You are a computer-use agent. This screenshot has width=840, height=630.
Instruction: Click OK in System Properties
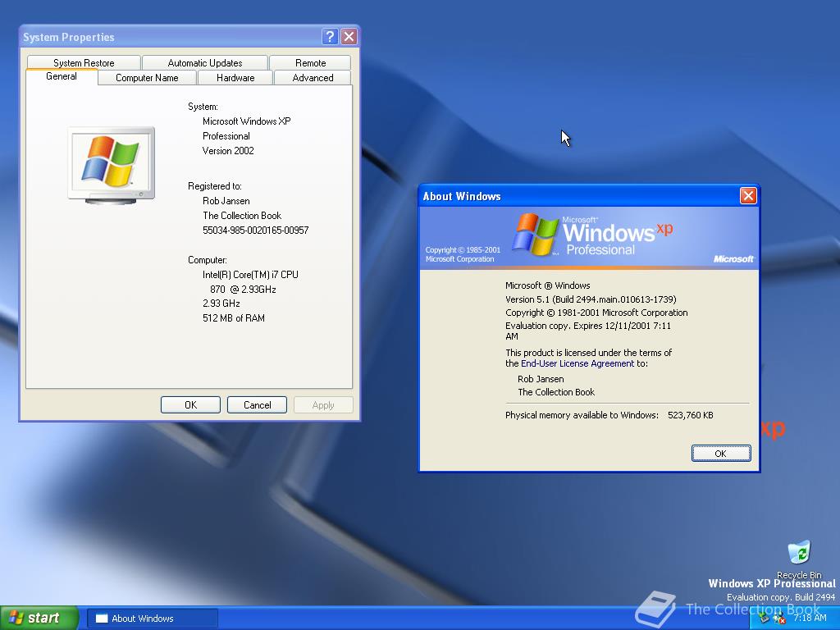(x=190, y=405)
